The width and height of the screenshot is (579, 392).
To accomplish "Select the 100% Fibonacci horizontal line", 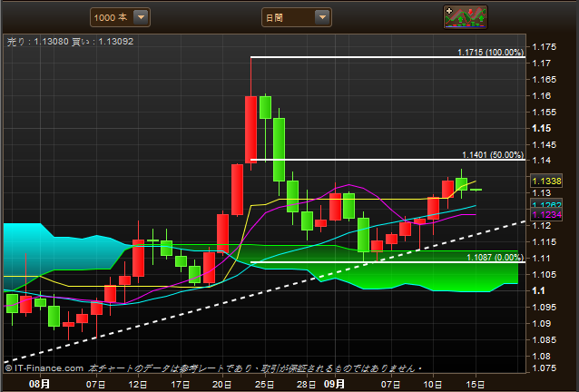I will (x=388, y=57).
